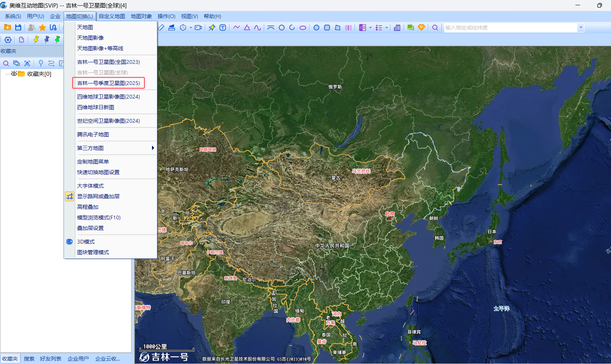Click the blue floppy-disk save icon
This screenshot has height=364, width=611.
point(18,28)
